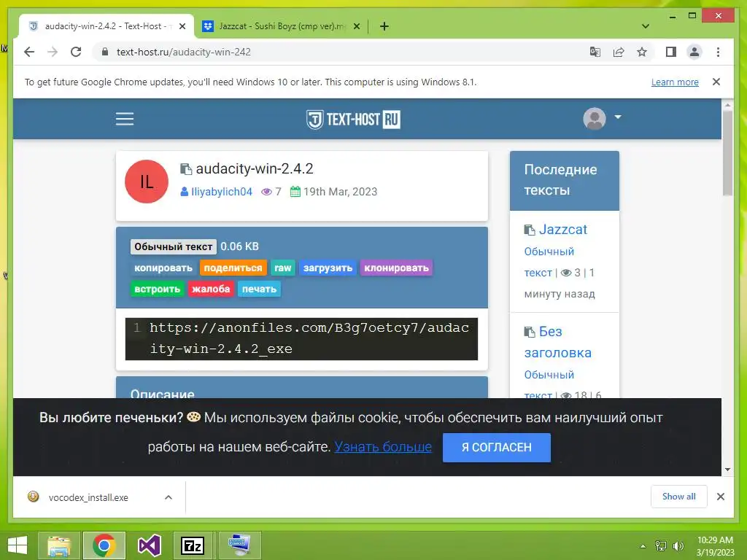Open the Chrome profile avatar
This screenshot has height=560, width=747.
694,52
